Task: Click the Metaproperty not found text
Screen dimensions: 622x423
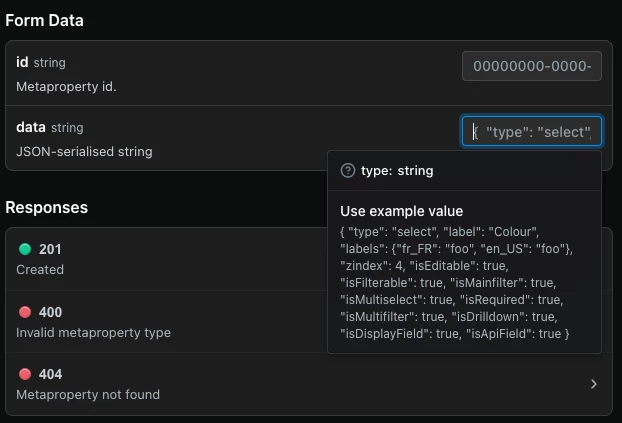Action: 88,394
